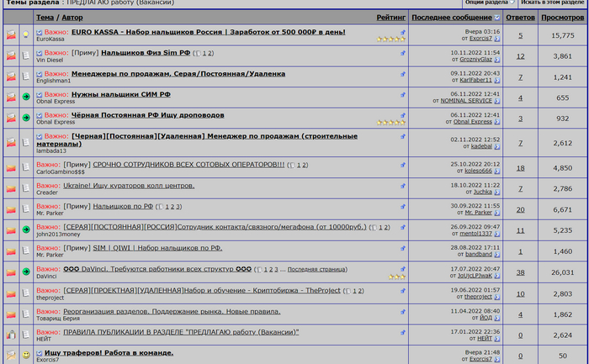The height and width of the screenshot is (364, 589).
Task: Click three-star rating in DaVinci thread row
Action: point(397,277)
